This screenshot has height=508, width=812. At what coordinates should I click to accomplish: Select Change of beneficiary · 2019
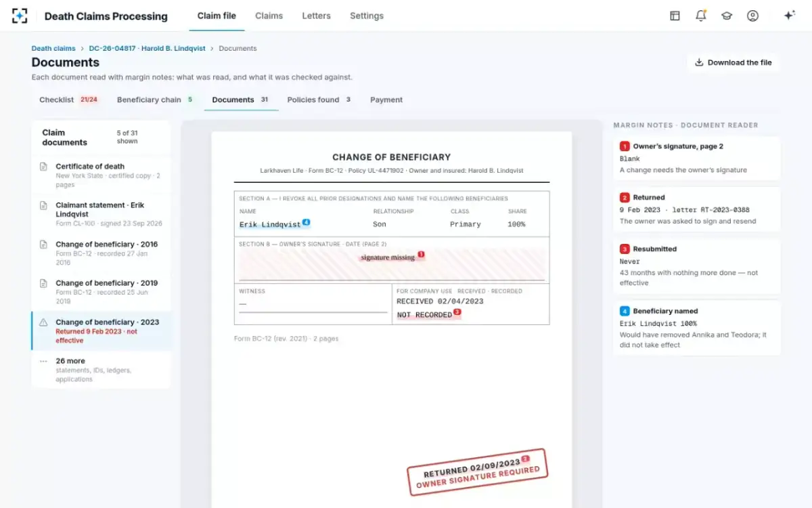101,292
